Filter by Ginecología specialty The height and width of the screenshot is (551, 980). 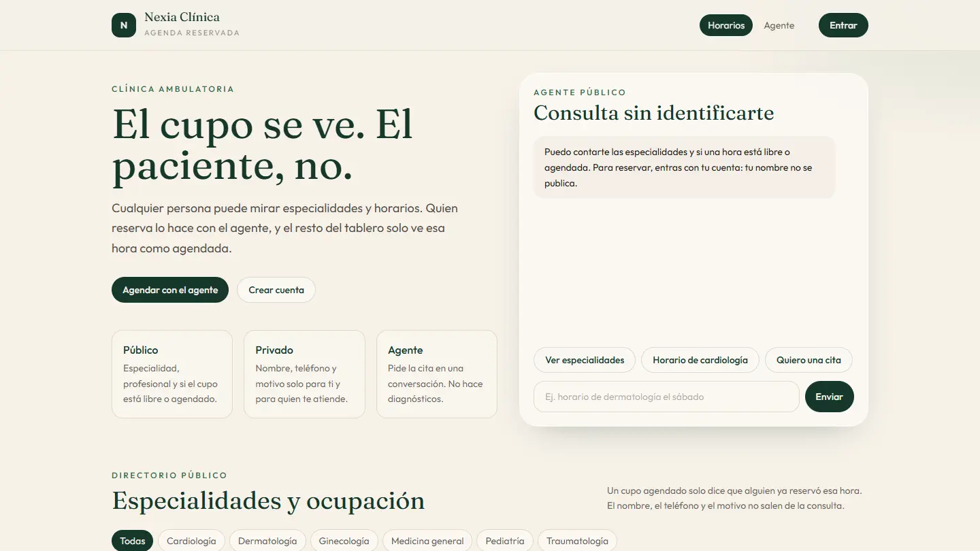coord(344,541)
